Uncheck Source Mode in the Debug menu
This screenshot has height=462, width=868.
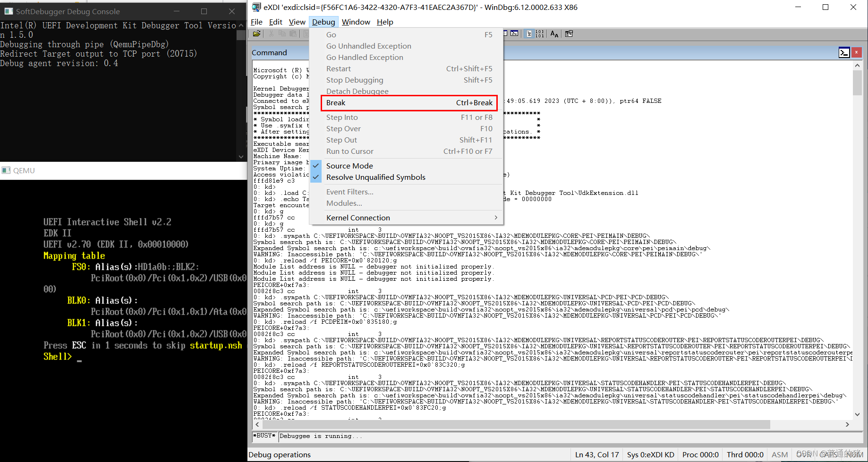pyautogui.click(x=349, y=166)
